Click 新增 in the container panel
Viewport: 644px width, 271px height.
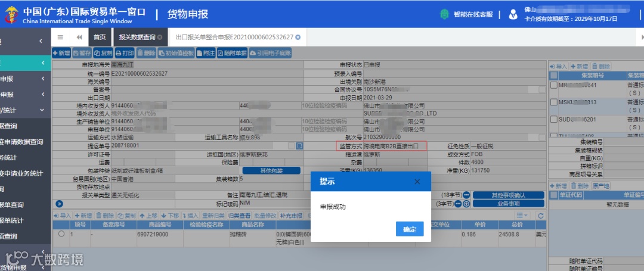coord(579,67)
